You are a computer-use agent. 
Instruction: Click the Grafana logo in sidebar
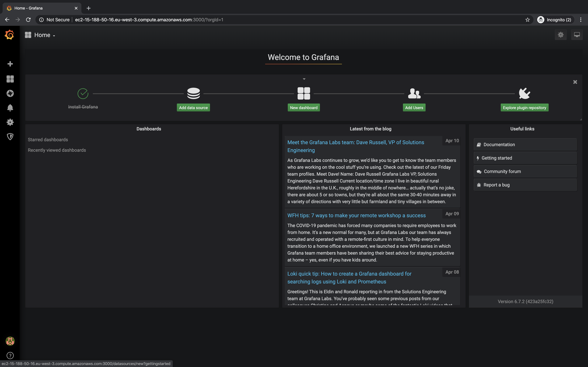click(10, 35)
